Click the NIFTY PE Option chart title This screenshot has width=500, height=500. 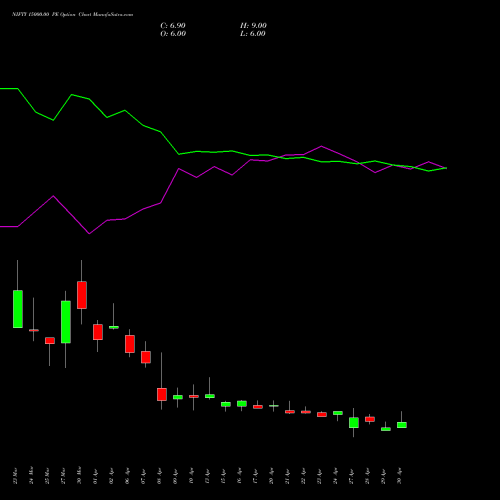point(72,14)
